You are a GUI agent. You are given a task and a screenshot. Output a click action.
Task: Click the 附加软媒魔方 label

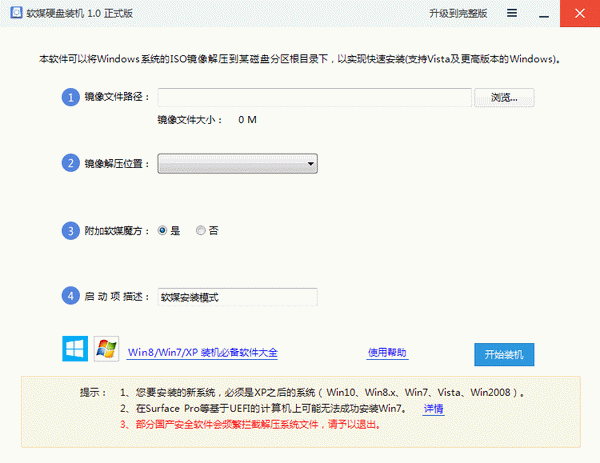pos(117,231)
